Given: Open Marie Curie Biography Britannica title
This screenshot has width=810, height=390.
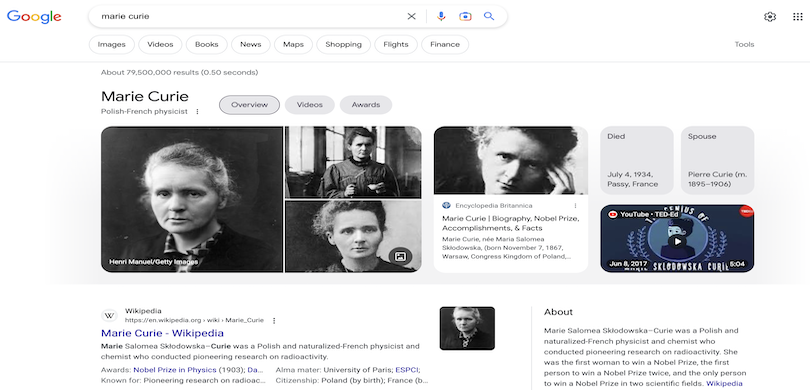Looking at the screenshot, I should point(510,223).
